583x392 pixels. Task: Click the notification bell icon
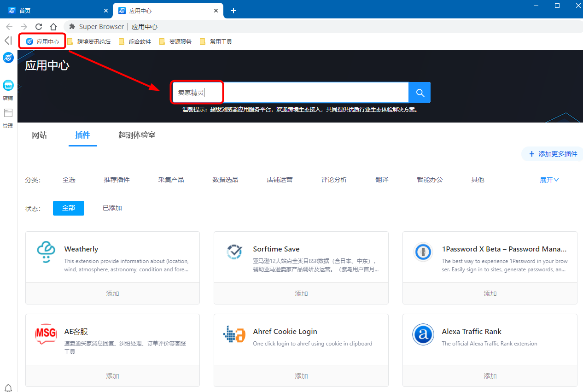coord(8,387)
